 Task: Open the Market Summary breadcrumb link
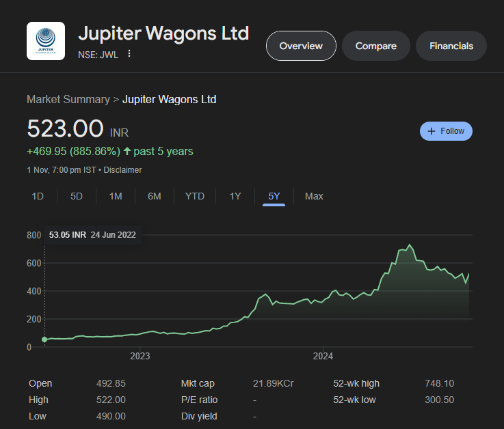pyautogui.click(x=68, y=100)
